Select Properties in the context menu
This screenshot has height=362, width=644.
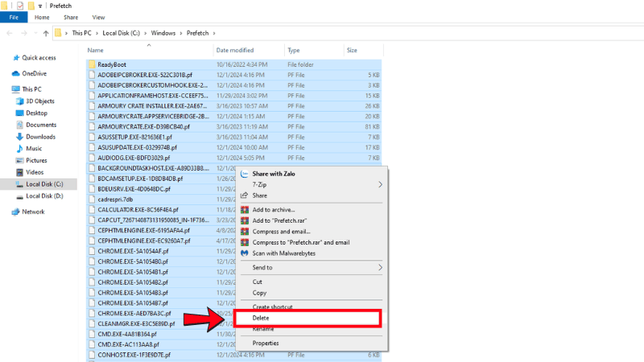(x=266, y=343)
